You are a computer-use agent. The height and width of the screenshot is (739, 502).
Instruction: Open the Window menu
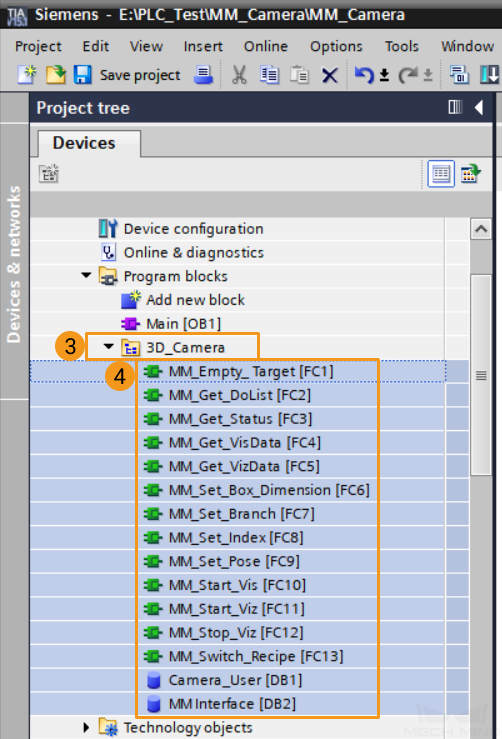pos(468,46)
